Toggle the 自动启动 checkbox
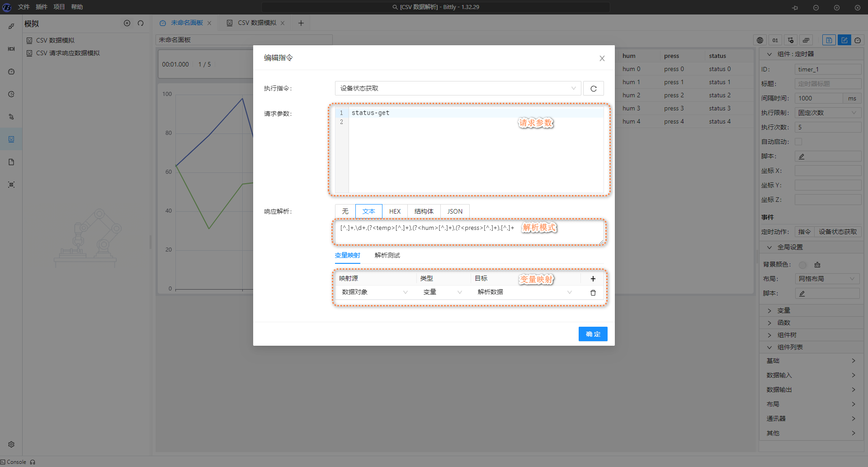The height and width of the screenshot is (467, 868). 798,142
